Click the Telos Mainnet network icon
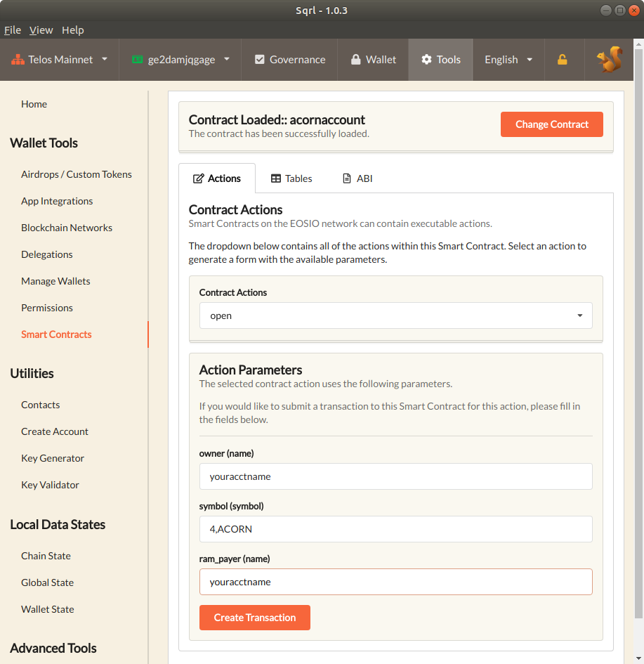Image resolution: width=644 pixels, height=664 pixels. tap(18, 60)
